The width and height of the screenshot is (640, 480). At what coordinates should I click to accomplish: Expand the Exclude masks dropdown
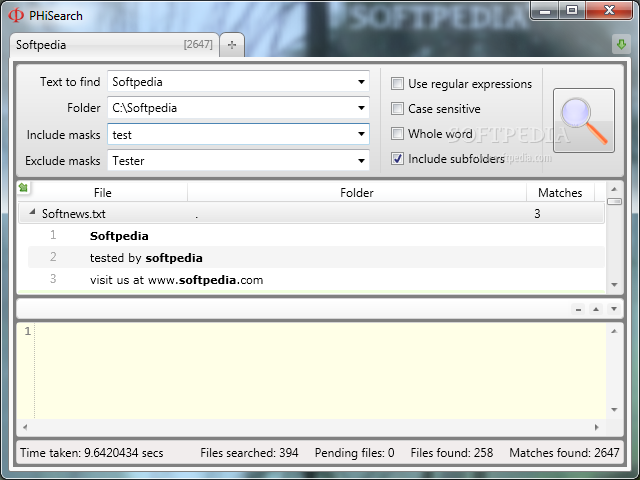pos(361,160)
